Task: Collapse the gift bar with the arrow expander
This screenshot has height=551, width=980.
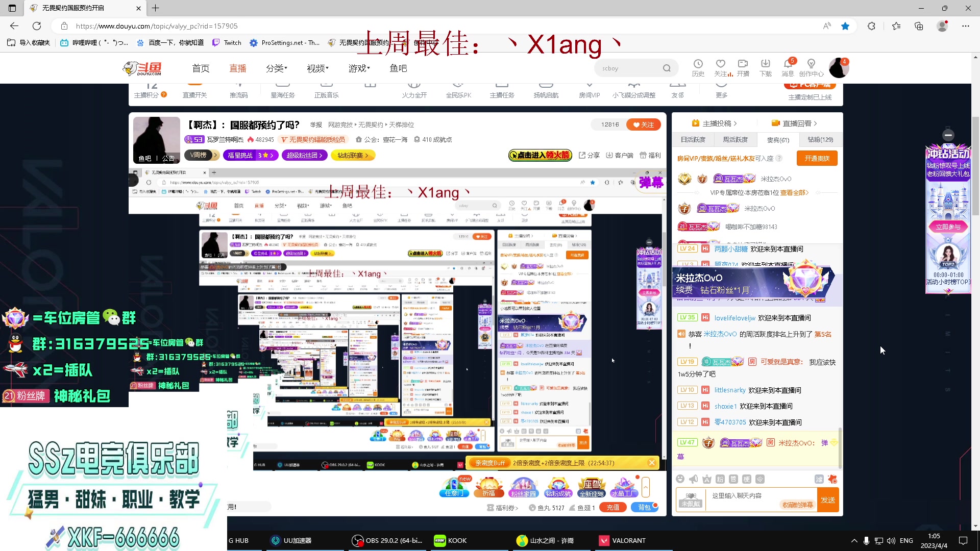Action: (645, 487)
